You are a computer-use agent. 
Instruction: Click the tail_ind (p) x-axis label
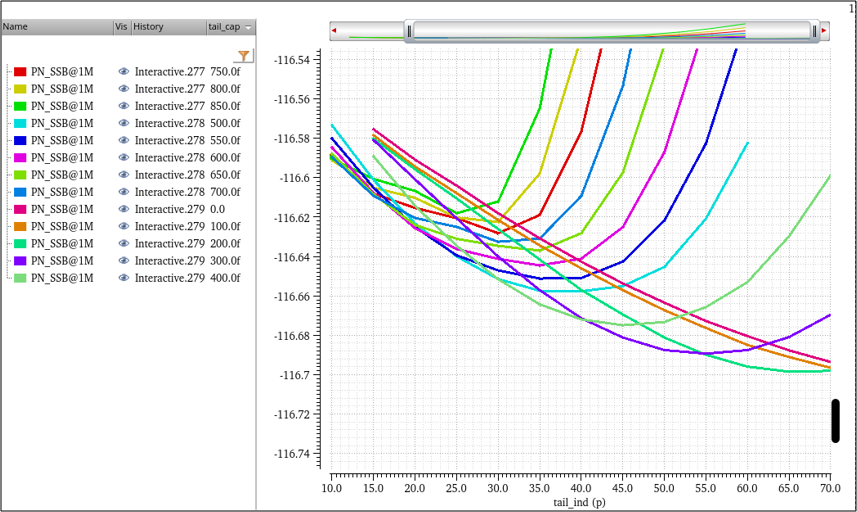click(580, 502)
